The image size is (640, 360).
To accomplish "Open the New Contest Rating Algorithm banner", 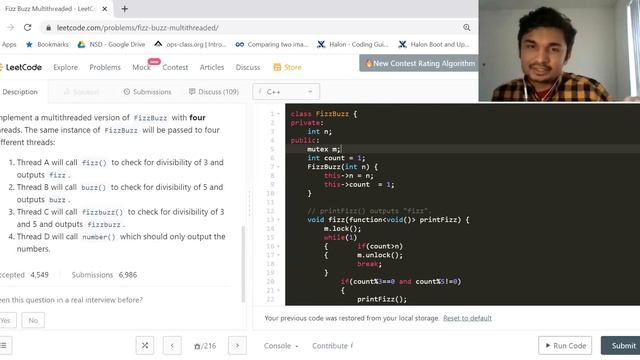I will coord(420,63).
